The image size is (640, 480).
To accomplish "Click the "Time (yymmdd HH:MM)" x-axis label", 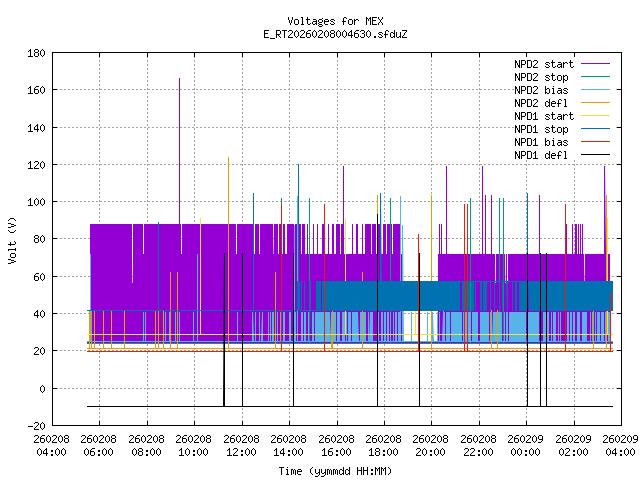I will (x=335, y=471).
